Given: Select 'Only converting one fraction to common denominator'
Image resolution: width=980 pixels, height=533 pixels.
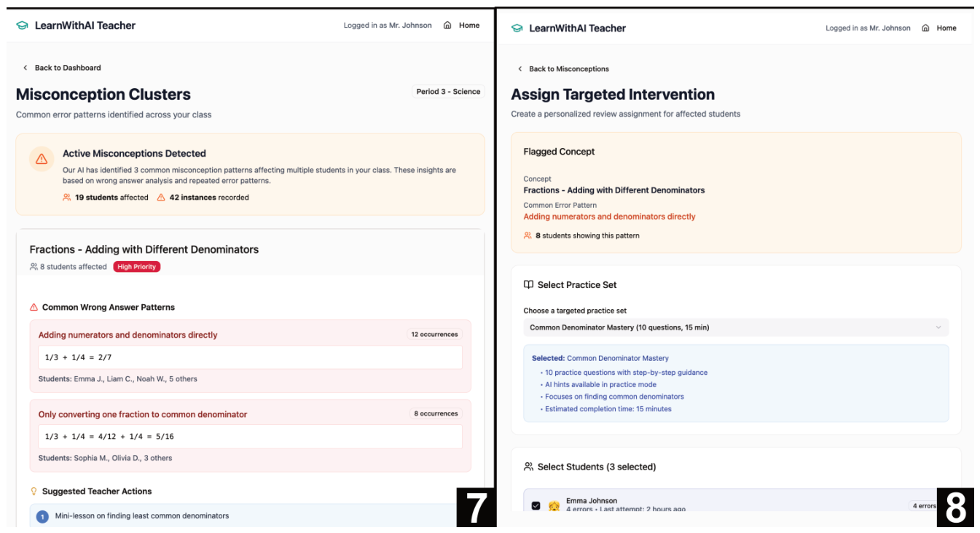Looking at the screenshot, I should [143, 414].
